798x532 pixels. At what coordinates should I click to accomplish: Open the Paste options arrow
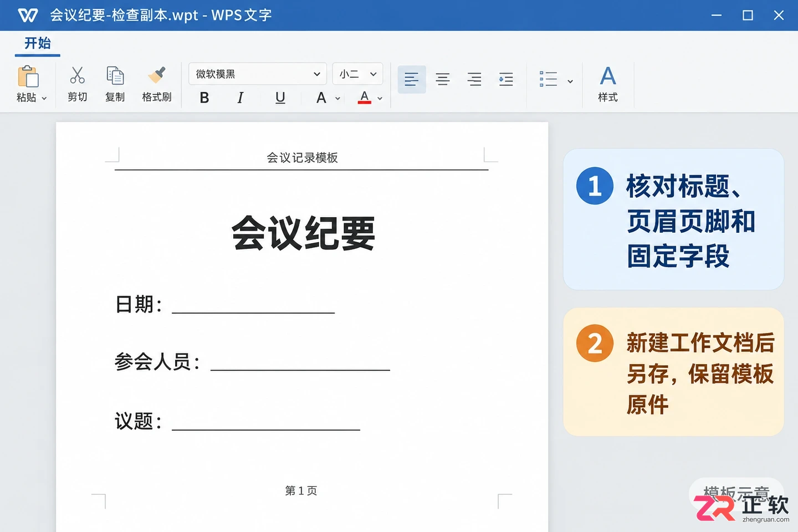tap(44, 98)
